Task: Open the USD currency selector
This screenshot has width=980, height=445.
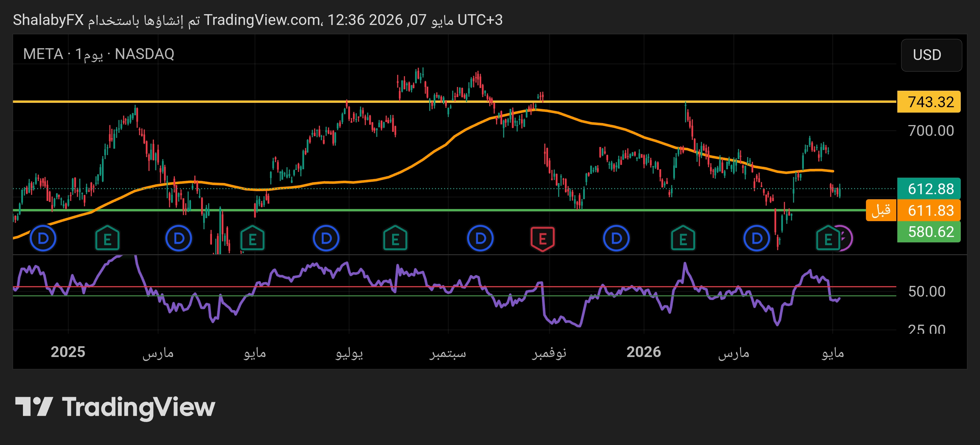Action: [x=931, y=55]
